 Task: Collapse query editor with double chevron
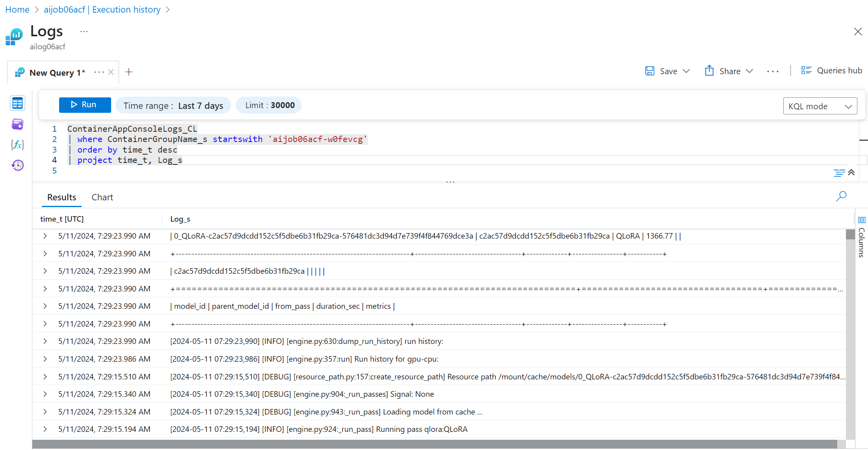coord(851,172)
